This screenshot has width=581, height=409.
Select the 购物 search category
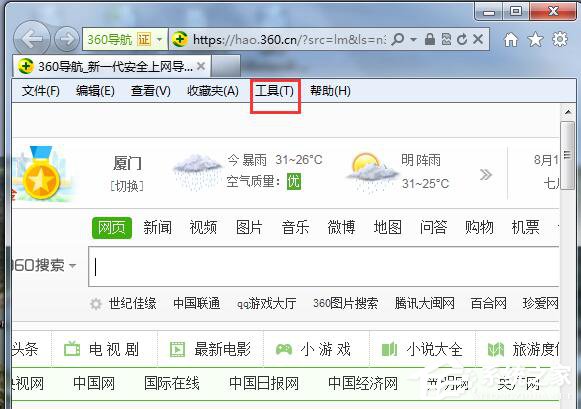click(479, 227)
